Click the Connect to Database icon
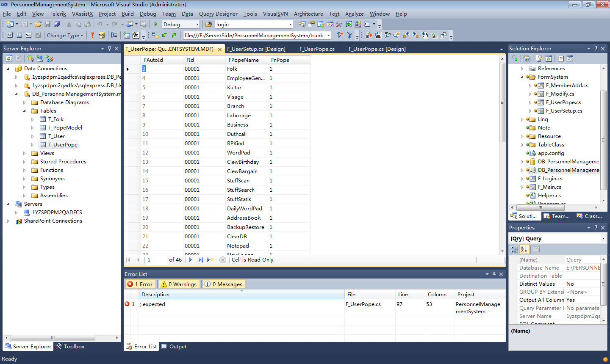This screenshot has width=610, height=364. [30, 58]
